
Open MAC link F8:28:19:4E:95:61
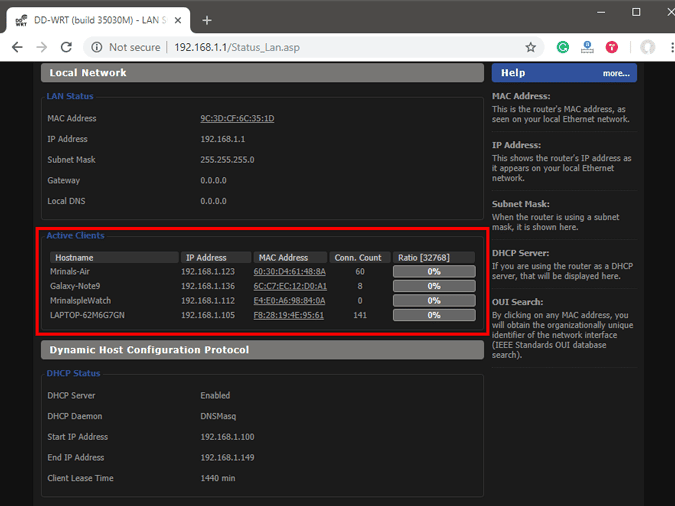pos(288,315)
